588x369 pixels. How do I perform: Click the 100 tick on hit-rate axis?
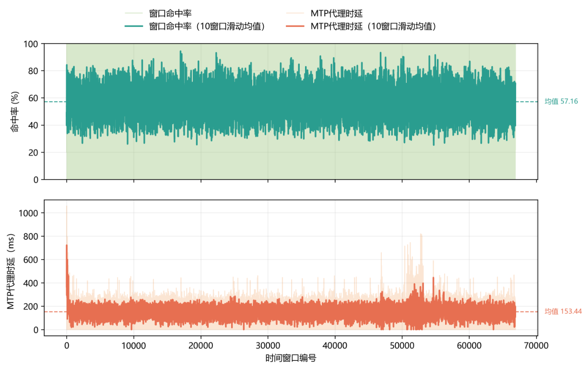(x=31, y=44)
